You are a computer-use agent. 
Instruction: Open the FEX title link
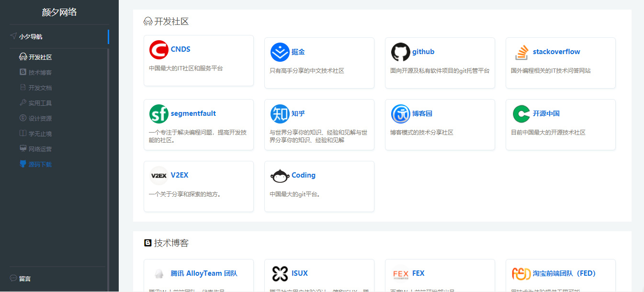tap(418, 273)
